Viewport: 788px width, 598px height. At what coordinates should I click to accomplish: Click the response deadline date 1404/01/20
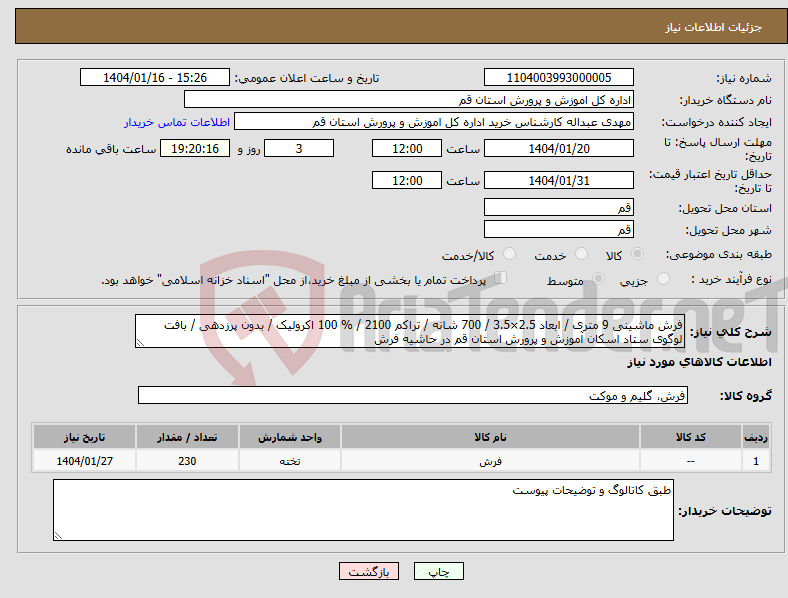[x=558, y=148]
